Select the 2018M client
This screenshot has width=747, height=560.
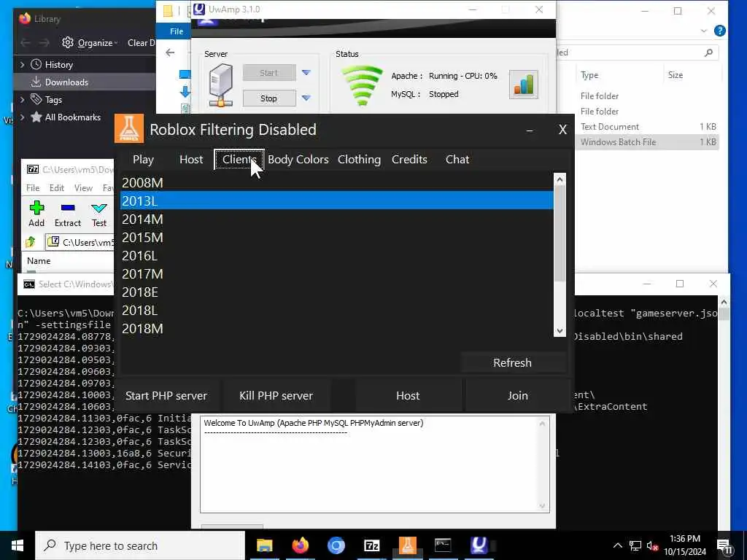[x=336, y=329]
